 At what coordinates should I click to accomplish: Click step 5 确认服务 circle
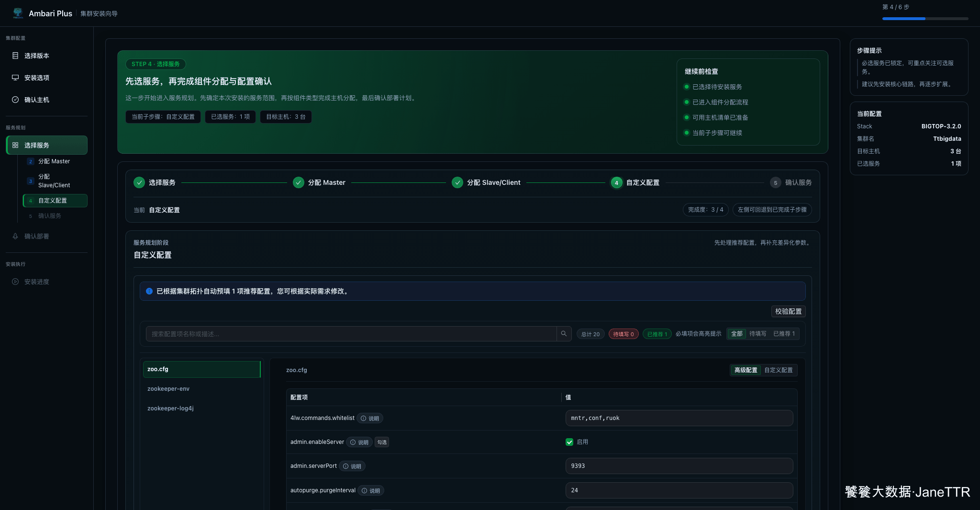tap(776, 182)
